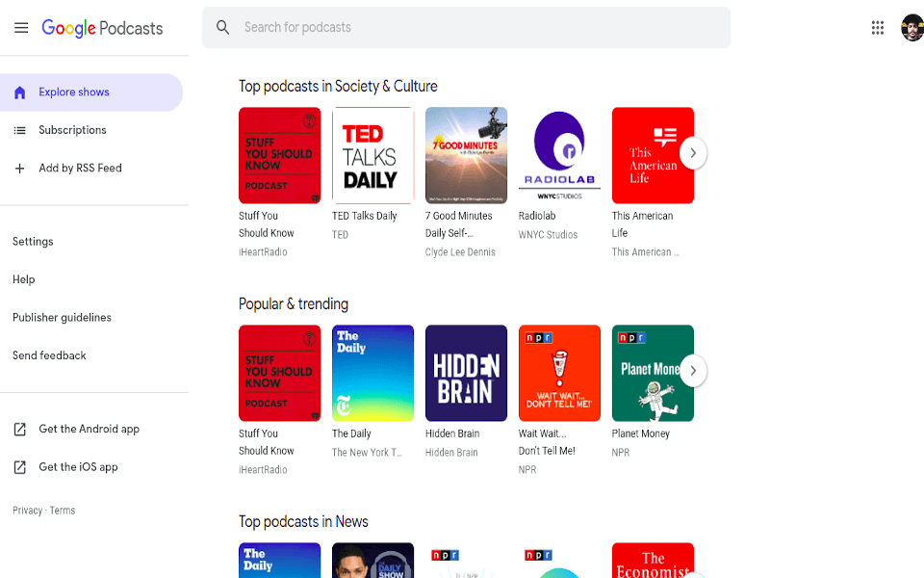Open 7 Good Minutes cover art
Image resolution: width=924 pixels, height=578 pixels.
point(466,156)
